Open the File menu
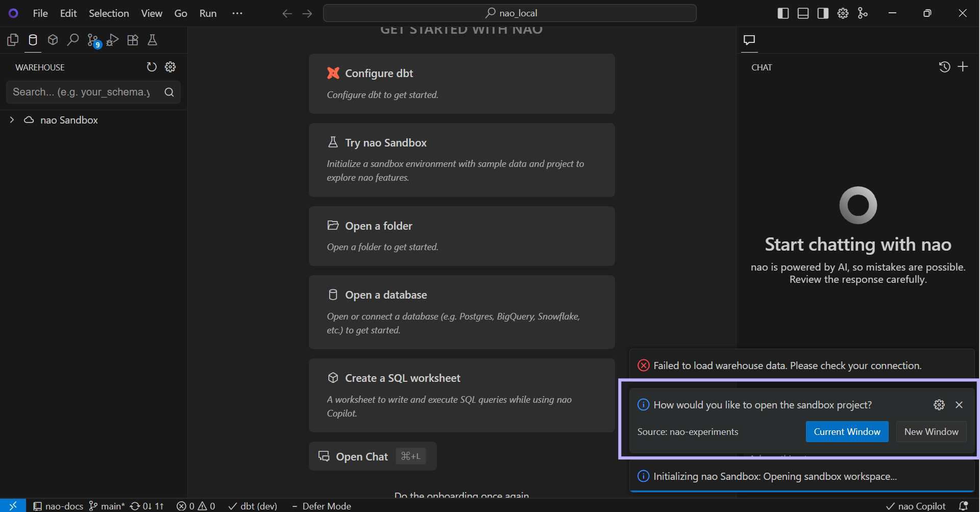The height and width of the screenshot is (512, 980). coord(40,13)
